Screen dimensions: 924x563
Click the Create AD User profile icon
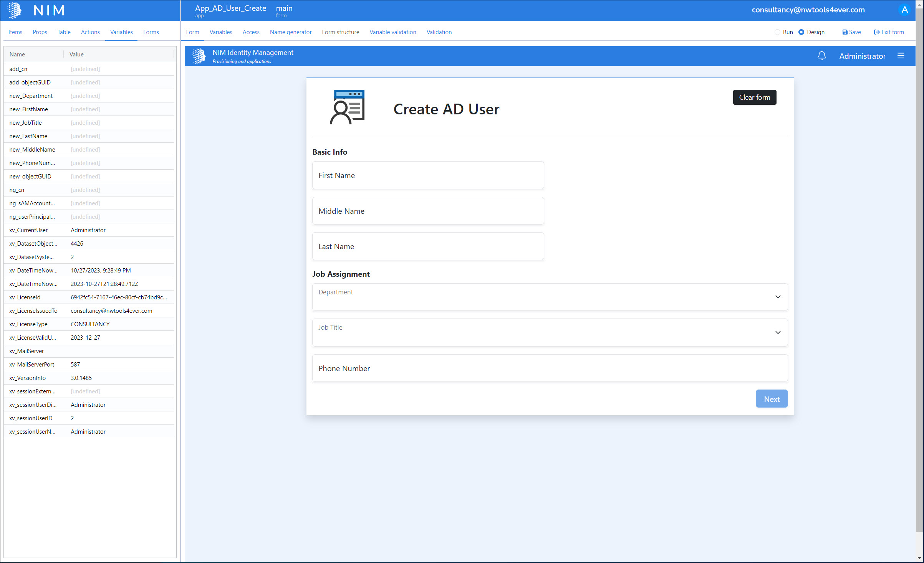[x=347, y=107]
